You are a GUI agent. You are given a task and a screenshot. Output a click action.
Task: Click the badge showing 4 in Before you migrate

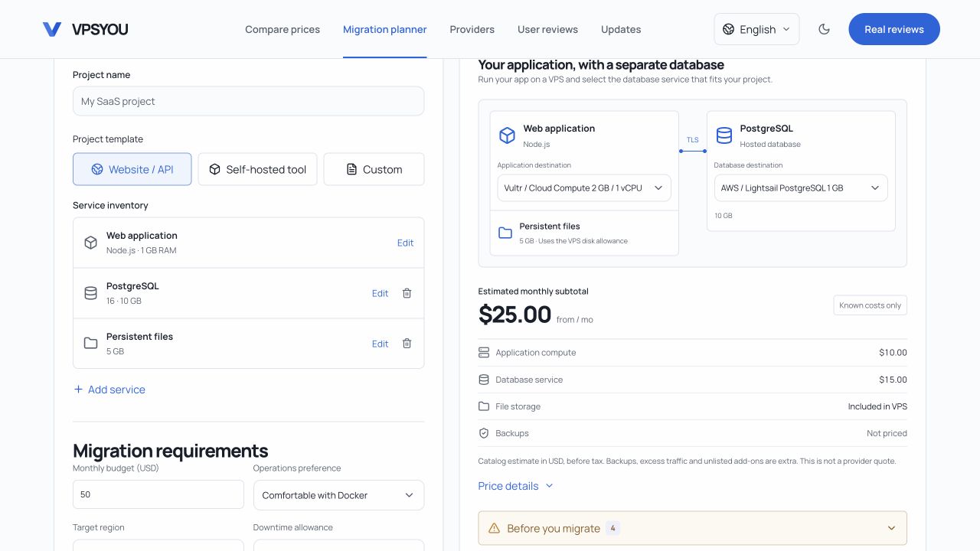(612, 528)
